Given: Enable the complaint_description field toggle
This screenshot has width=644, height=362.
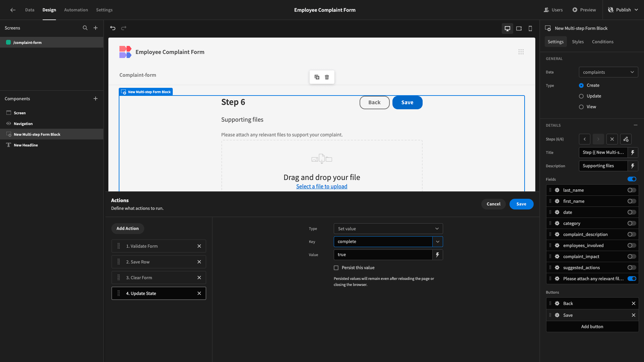Looking at the screenshot, I should tap(632, 234).
